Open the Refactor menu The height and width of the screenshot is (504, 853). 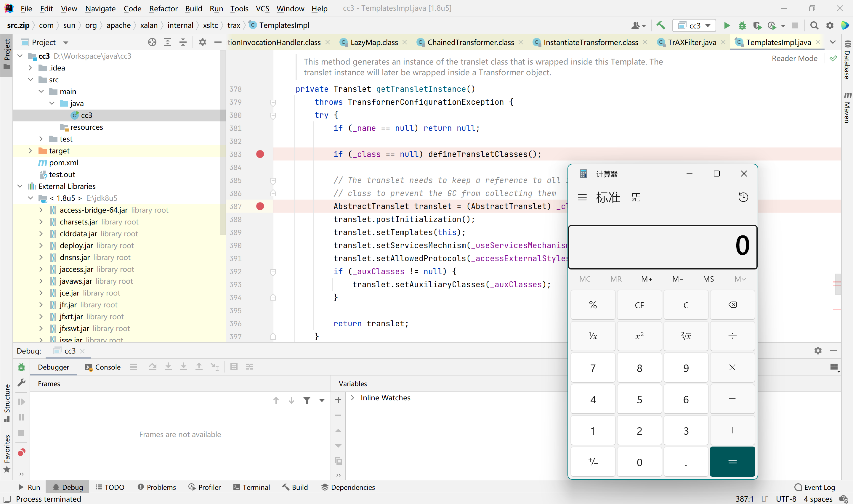(x=163, y=9)
